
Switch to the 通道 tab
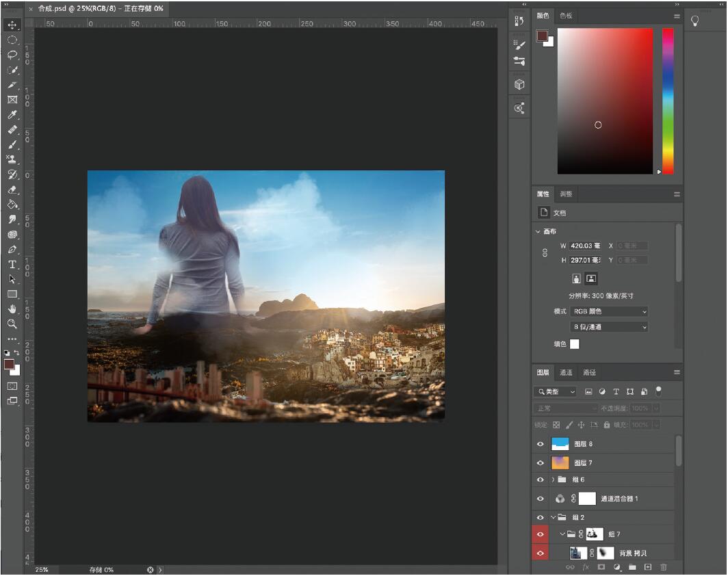[566, 372]
